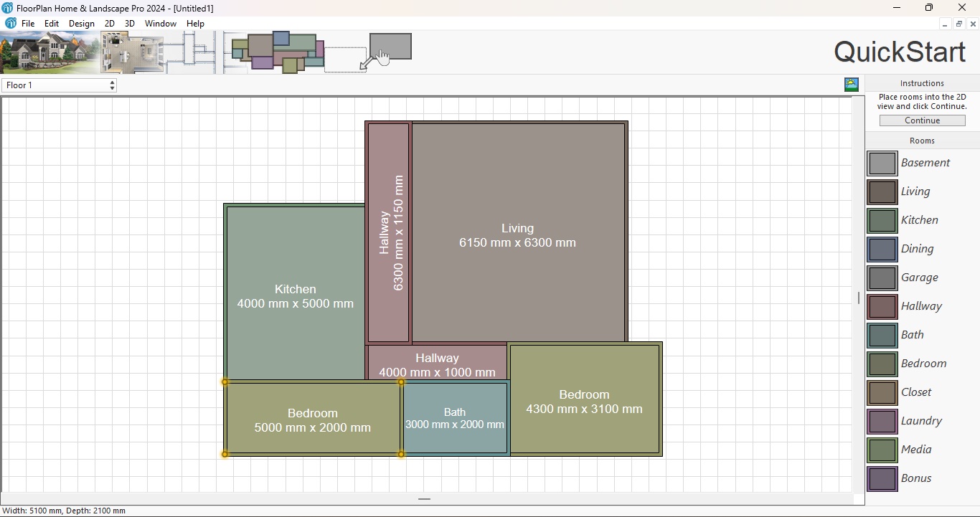This screenshot has width=980, height=517.
Task: Click the Bedroom color swatch
Action: (x=881, y=364)
